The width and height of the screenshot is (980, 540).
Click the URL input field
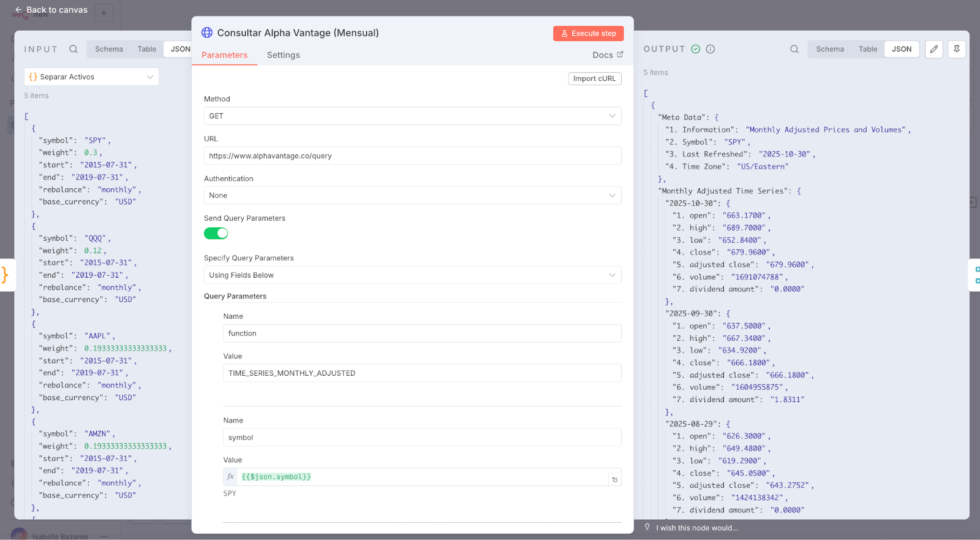click(x=412, y=156)
